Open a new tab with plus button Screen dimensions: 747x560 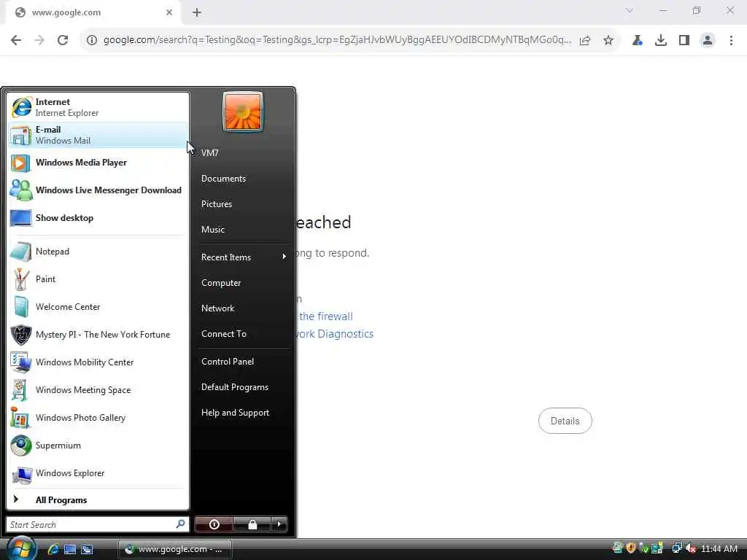pos(197,12)
